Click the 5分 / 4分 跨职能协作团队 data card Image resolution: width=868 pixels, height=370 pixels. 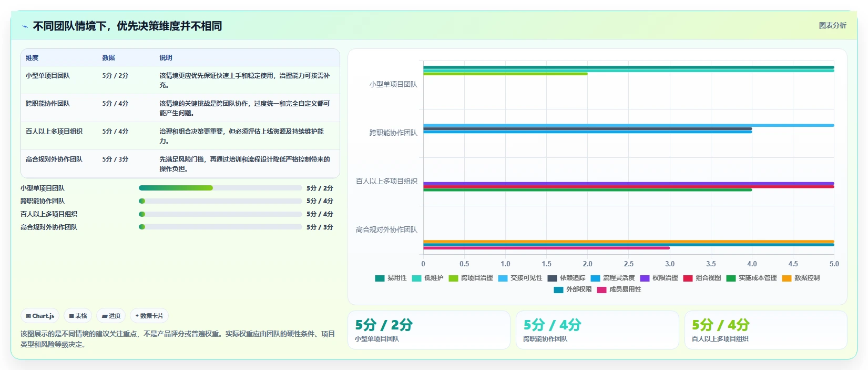(x=597, y=330)
